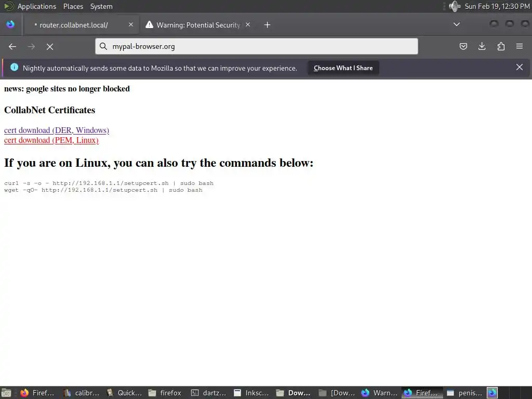Open the Save to Pocket button

point(463,46)
